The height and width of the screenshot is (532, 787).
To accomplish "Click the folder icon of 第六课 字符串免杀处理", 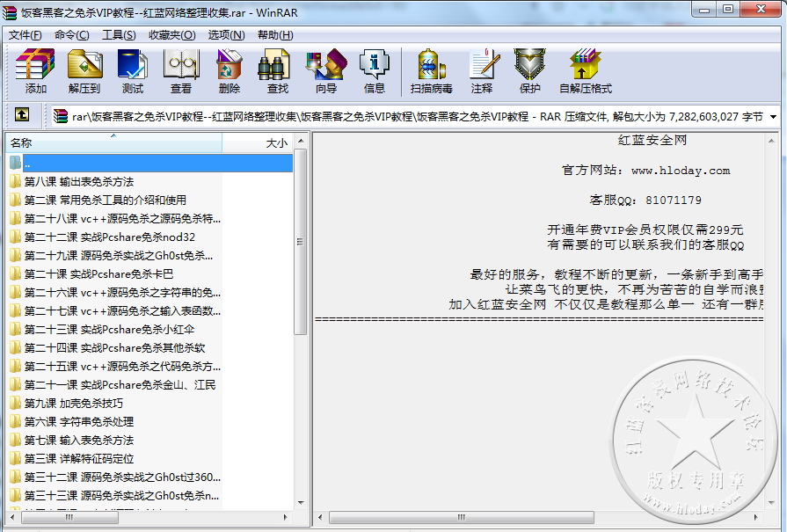I will pyautogui.click(x=16, y=421).
